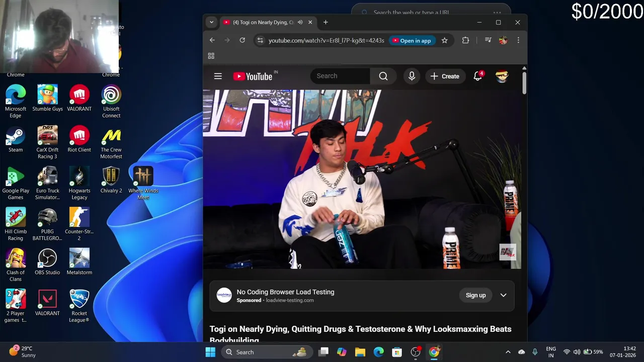The image size is (644, 362).
Task: Click the video title text
Action: tap(360, 334)
